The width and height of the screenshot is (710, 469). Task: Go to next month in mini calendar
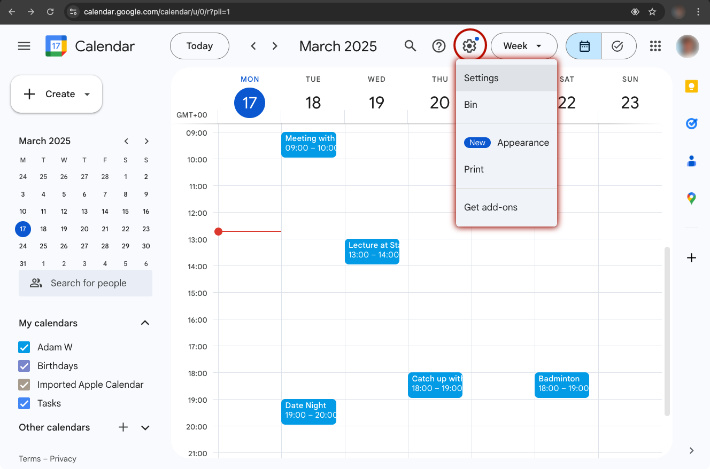146,141
